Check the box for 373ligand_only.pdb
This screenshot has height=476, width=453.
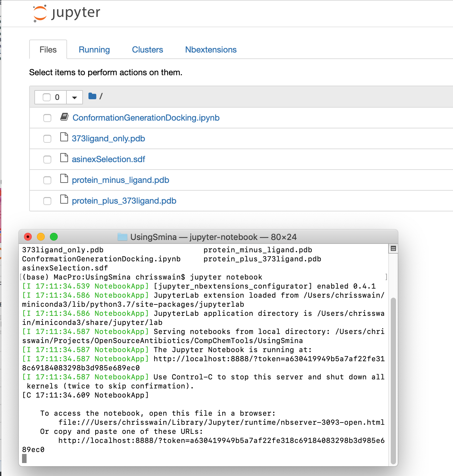click(47, 139)
